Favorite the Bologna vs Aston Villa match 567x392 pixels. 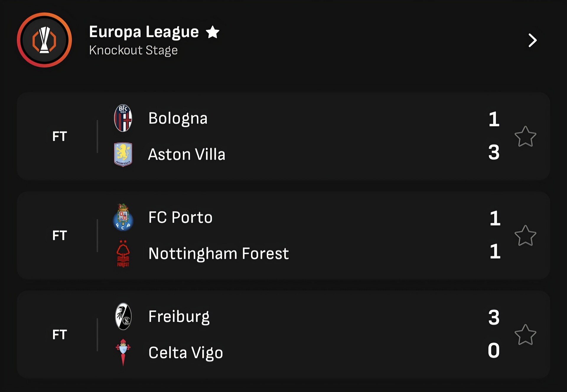click(525, 136)
